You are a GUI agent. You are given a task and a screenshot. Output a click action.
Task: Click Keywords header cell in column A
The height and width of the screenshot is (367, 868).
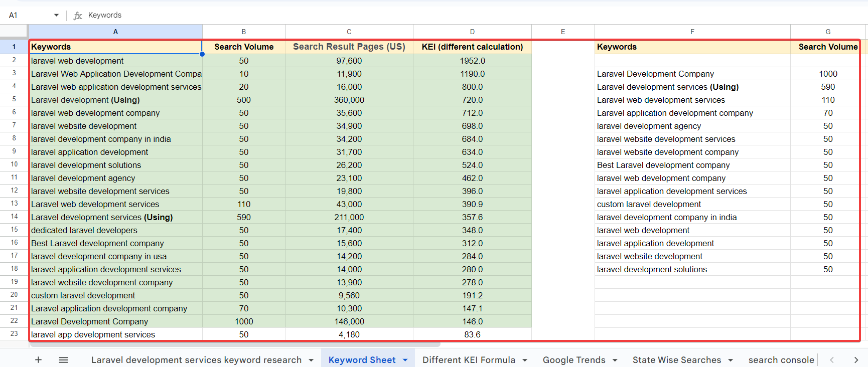click(115, 47)
